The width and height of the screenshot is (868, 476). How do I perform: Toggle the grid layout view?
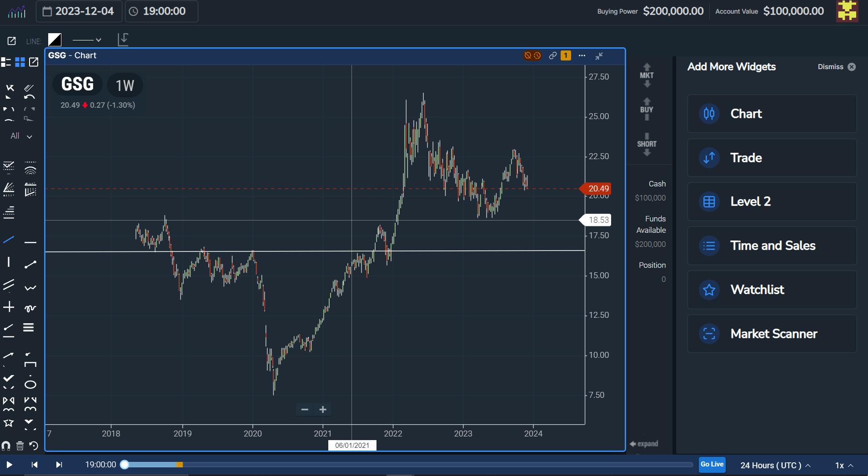click(x=20, y=62)
